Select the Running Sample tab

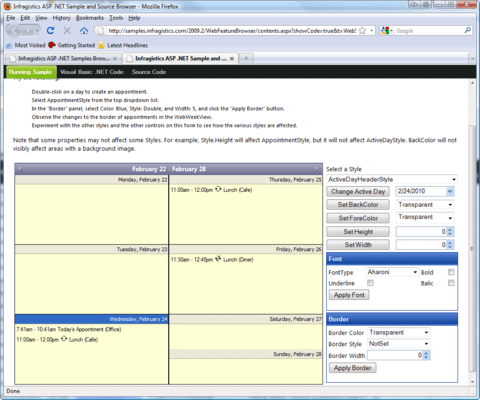pos(31,72)
